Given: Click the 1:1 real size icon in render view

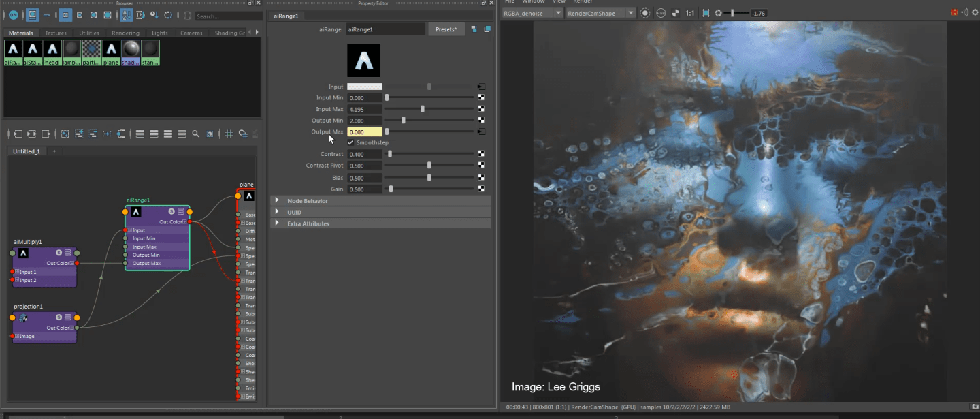Looking at the screenshot, I should pyautogui.click(x=690, y=13).
